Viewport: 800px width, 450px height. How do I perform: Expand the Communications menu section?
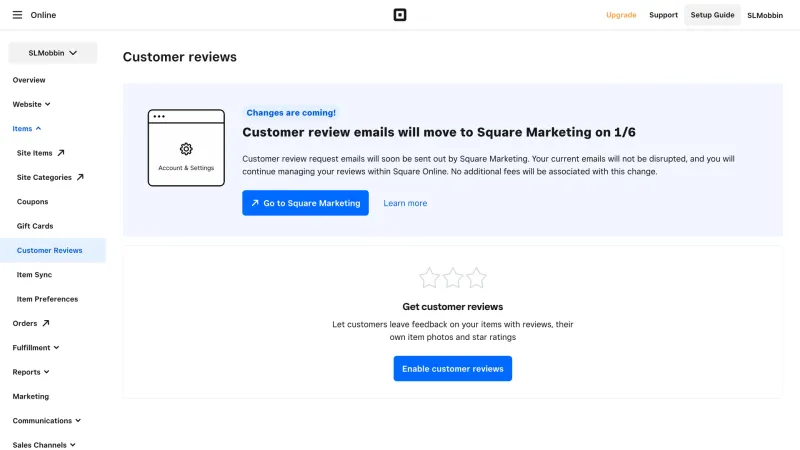(46, 420)
